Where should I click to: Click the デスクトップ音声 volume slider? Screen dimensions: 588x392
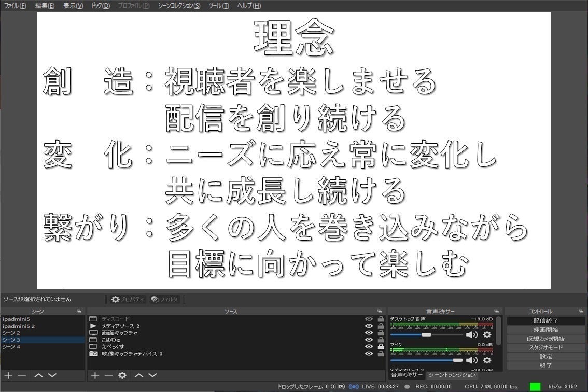pyautogui.click(x=426, y=335)
